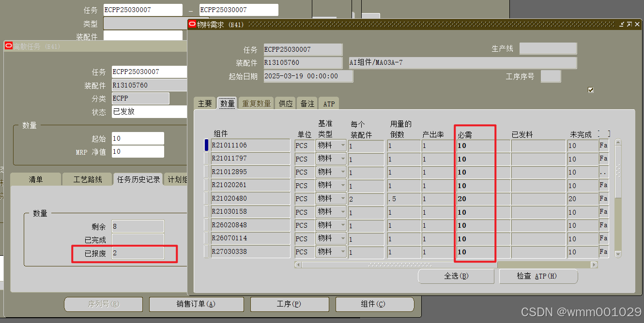Click the up arrow of the vertical scrollbar
This screenshot has height=323, width=644.
coord(619,142)
